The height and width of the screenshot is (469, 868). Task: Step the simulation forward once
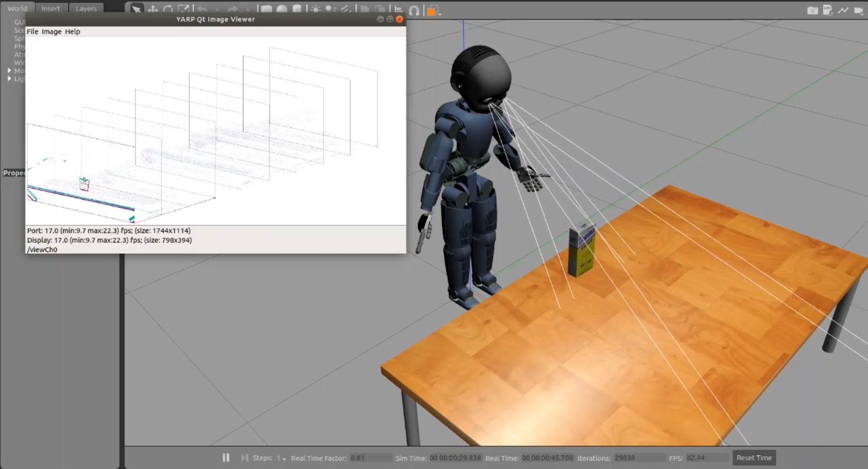click(244, 458)
